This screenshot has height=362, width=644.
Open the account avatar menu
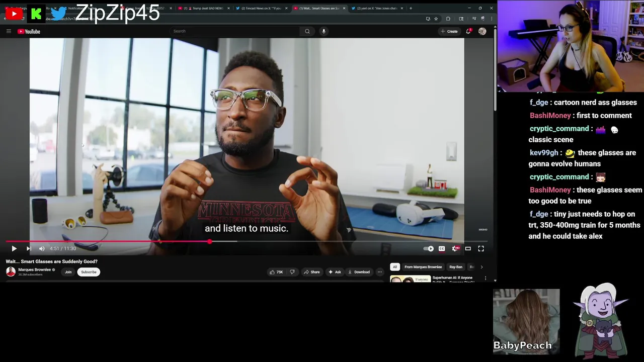point(482,31)
